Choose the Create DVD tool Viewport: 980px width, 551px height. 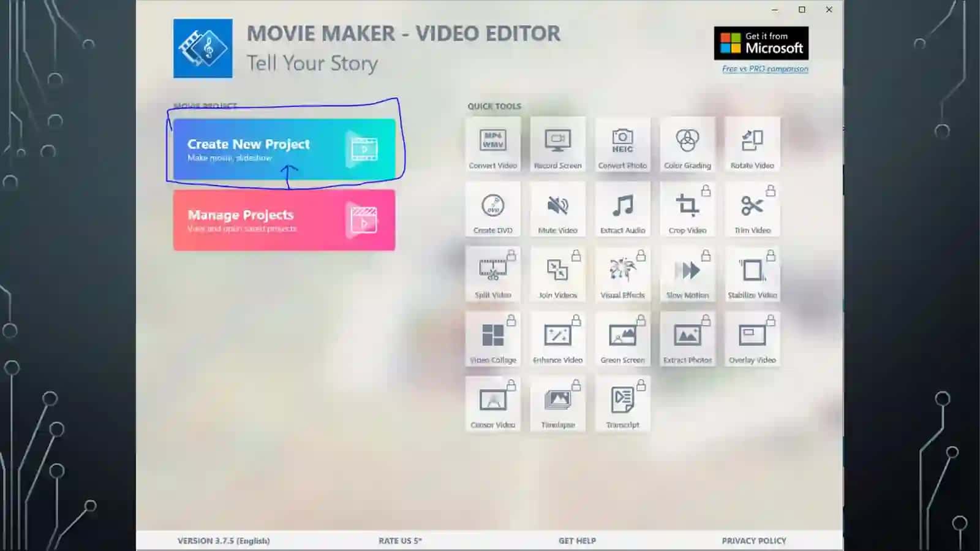(493, 209)
